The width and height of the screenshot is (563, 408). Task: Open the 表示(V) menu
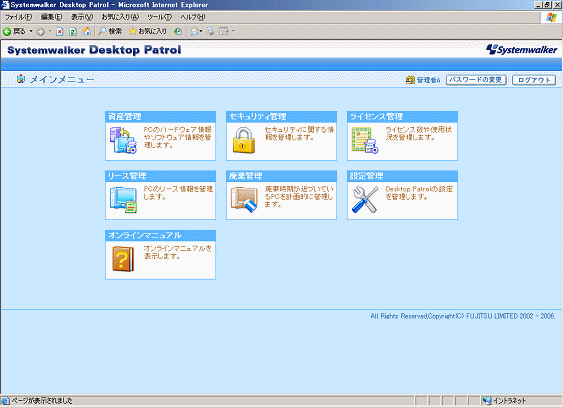click(82, 17)
